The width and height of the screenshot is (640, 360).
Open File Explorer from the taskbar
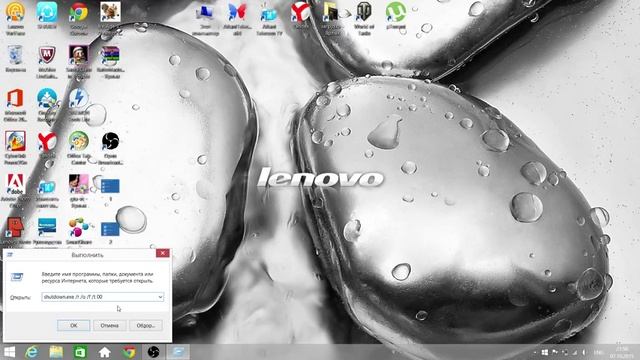pos(56,352)
